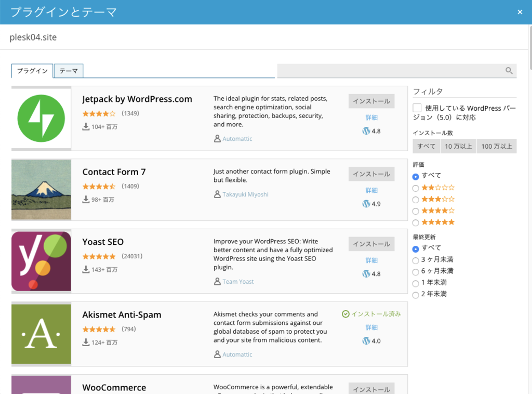The height and width of the screenshot is (394, 532).
Task: Open 詳細 link for Akismet Anti-Spam
Action: 371,327
